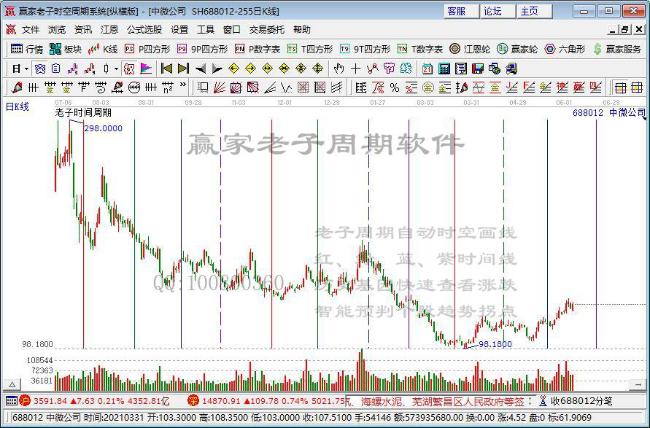Open the 9P四方形 tool
650x428 pixels.
tap(202, 49)
